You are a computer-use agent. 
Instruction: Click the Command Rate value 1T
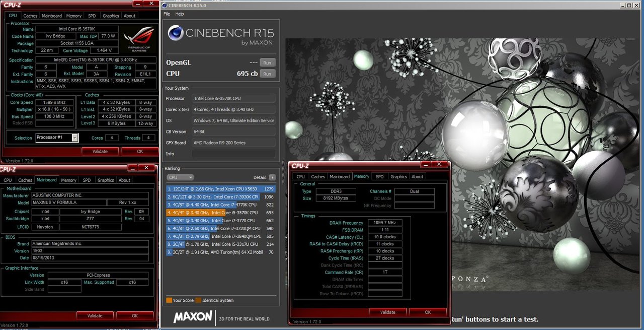[x=384, y=272]
